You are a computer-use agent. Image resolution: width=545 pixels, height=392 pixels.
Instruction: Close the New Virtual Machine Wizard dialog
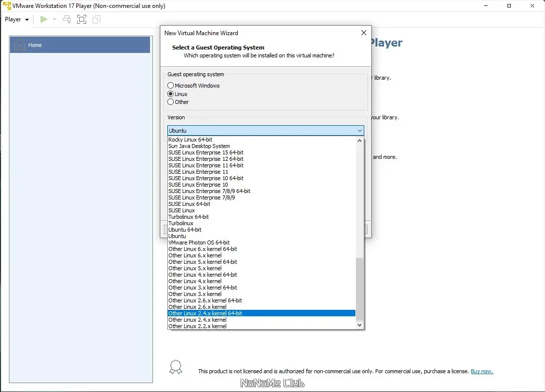tap(363, 33)
